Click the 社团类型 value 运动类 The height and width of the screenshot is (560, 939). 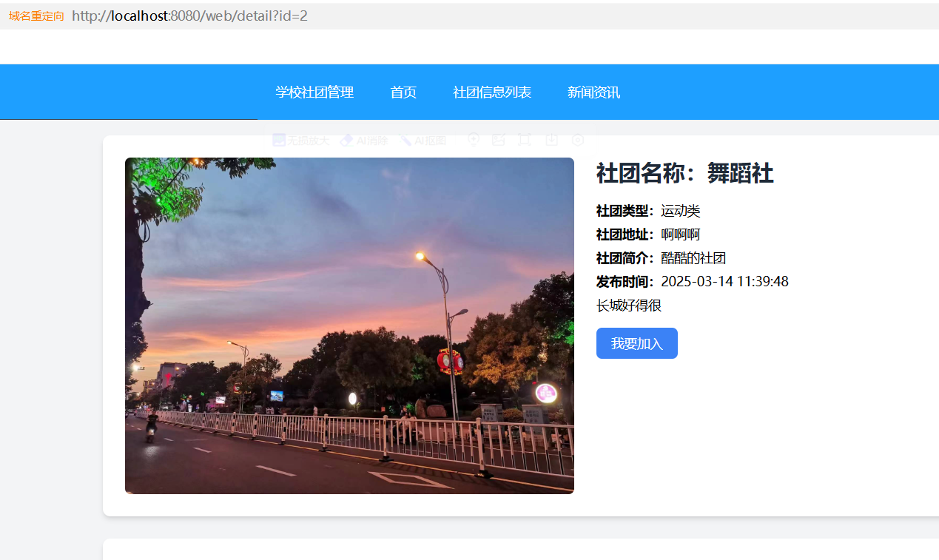680,212
